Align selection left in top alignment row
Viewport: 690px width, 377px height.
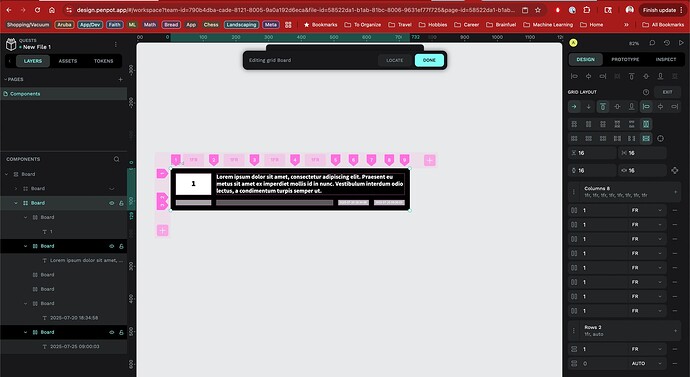pyautogui.click(x=574, y=76)
